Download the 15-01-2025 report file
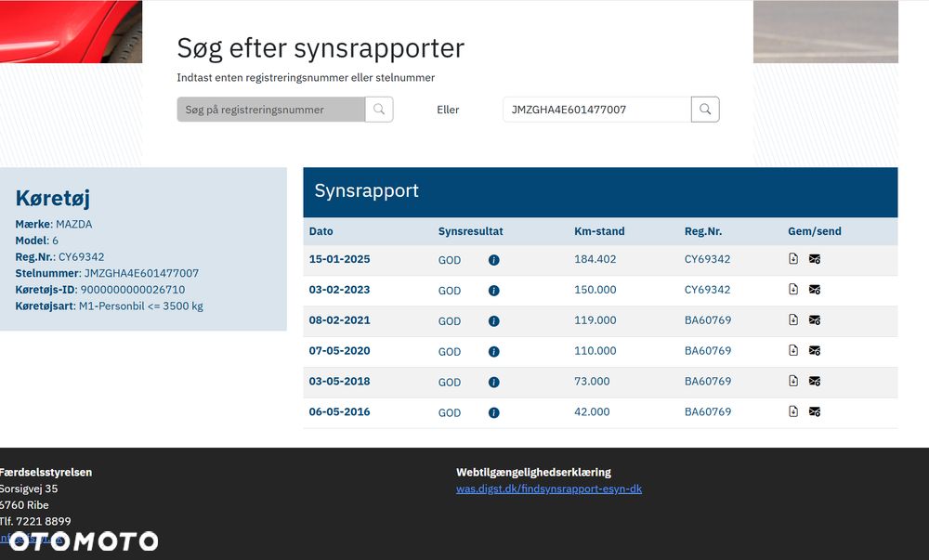Image resolution: width=929 pixels, height=560 pixels. click(x=793, y=259)
